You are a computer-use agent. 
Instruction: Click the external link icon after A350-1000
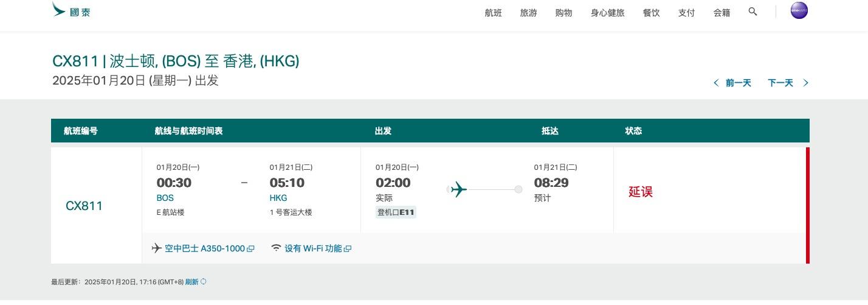[x=250, y=249]
